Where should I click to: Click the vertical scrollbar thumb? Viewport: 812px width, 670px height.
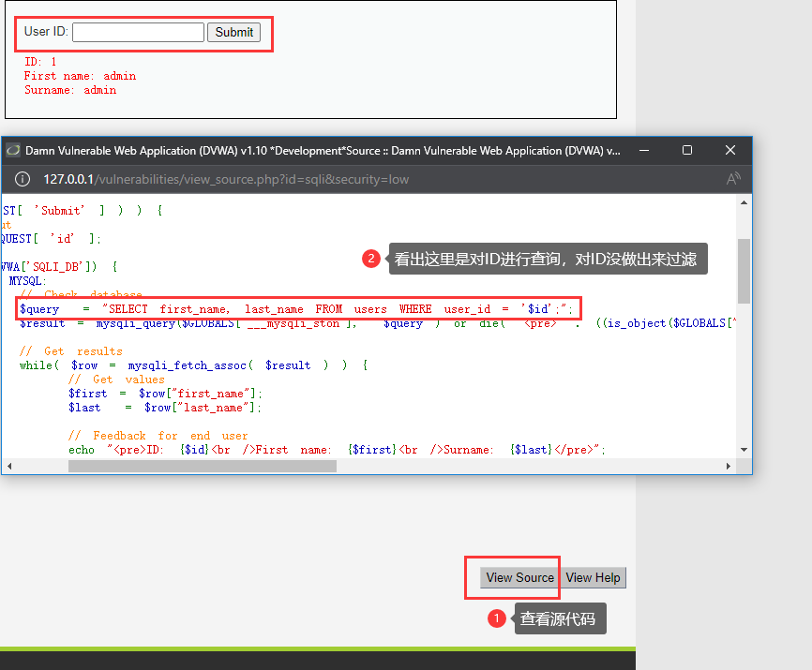[x=744, y=271]
